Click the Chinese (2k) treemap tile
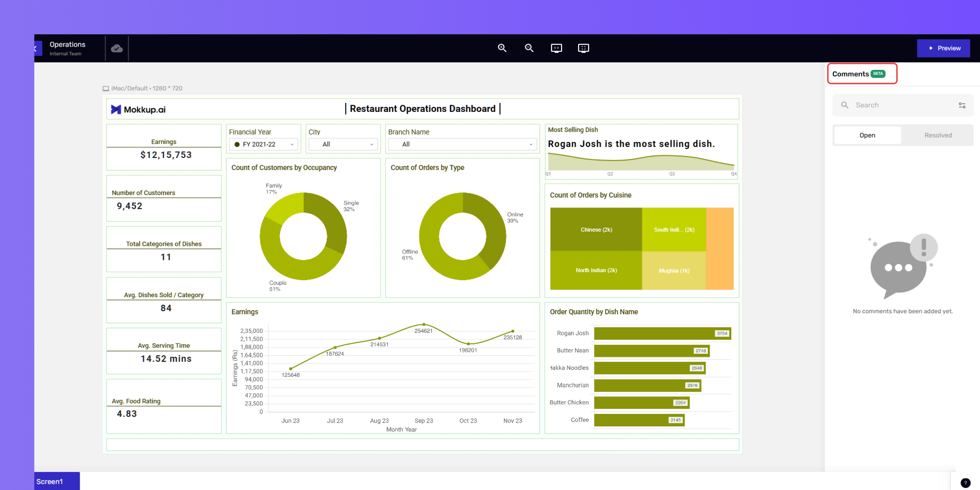The width and height of the screenshot is (980, 490). [596, 229]
